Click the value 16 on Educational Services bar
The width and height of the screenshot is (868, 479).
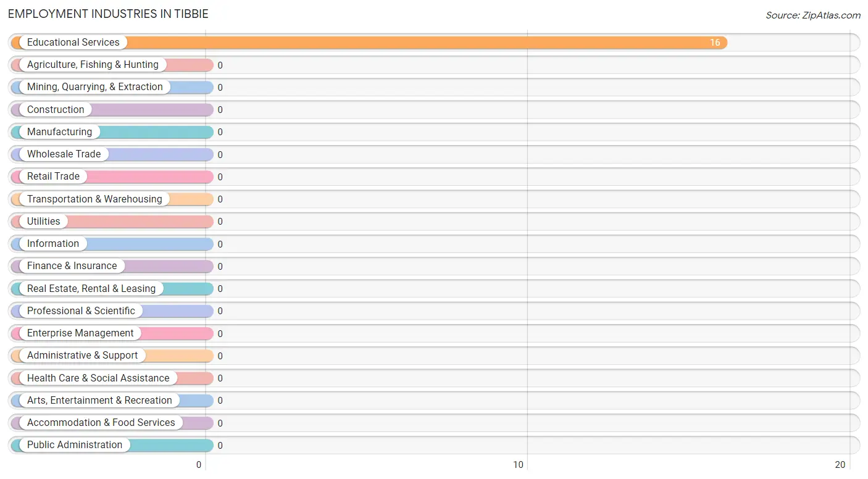(x=715, y=43)
